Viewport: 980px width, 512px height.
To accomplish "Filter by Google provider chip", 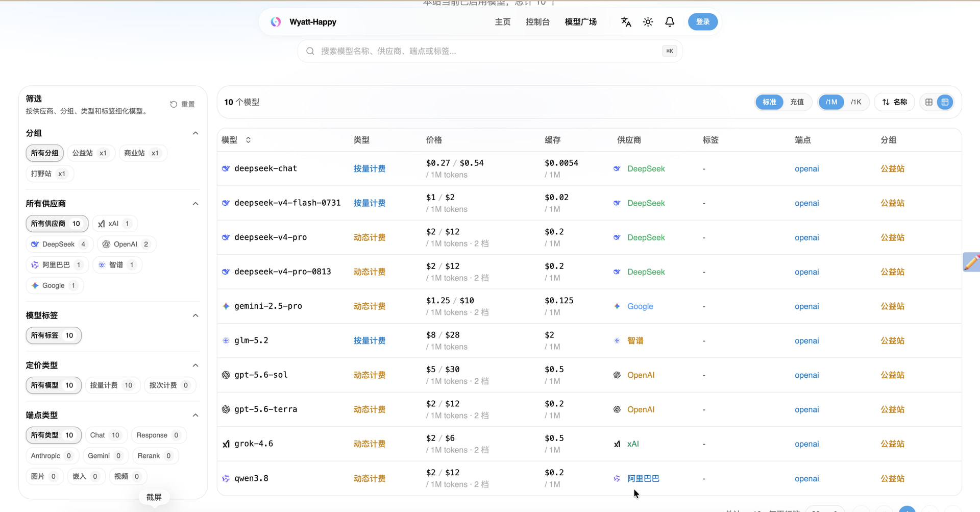I will pyautogui.click(x=54, y=286).
